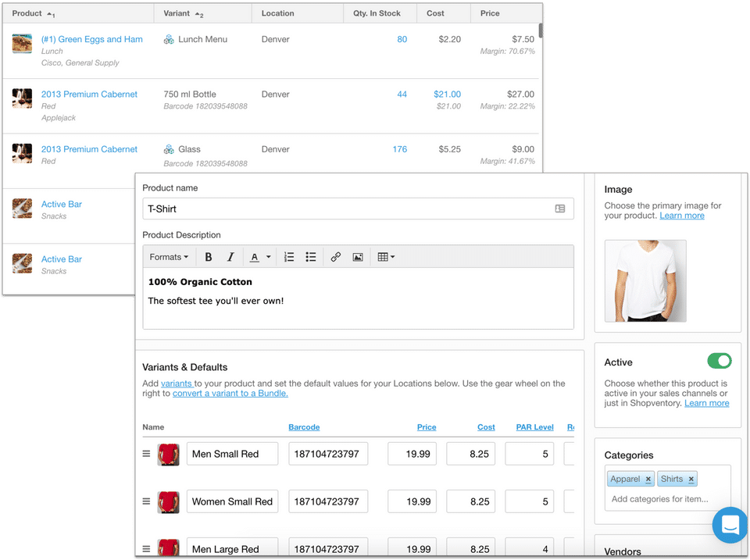The width and height of the screenshot is (750, 560).
Task: Open the 2013 Premium Cabernet Glass product
Action: pos(89,149)
